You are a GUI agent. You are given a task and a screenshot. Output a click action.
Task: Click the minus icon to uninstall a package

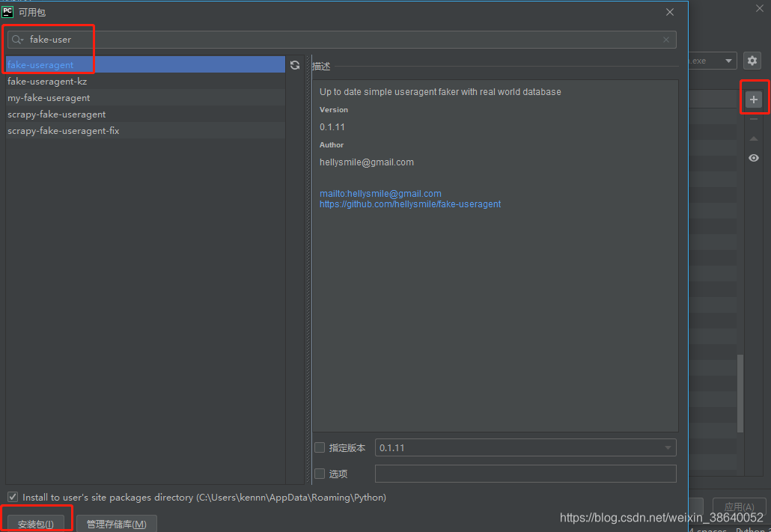753,120
